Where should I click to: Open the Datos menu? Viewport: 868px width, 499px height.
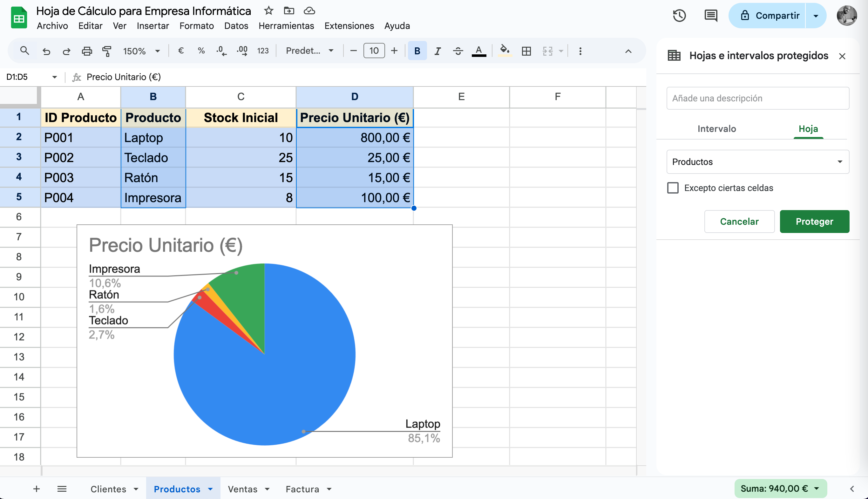pyautogui.click(x=236, y=26)
